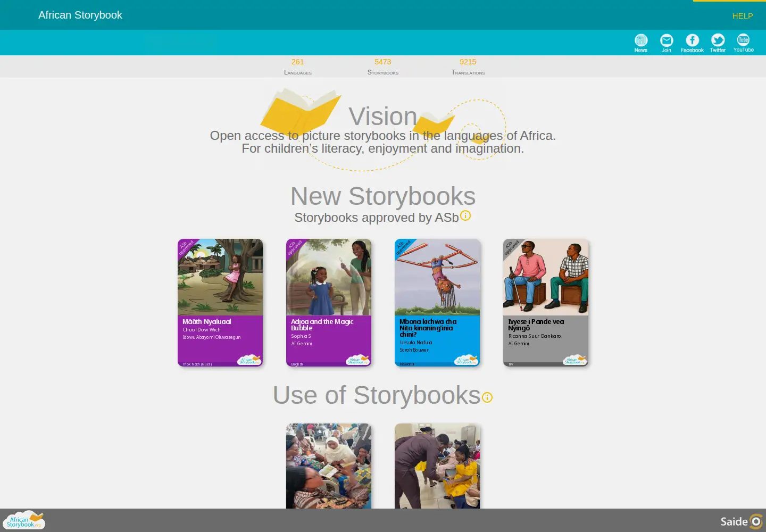Click the African Storybook footer logo

coord(24,520)
